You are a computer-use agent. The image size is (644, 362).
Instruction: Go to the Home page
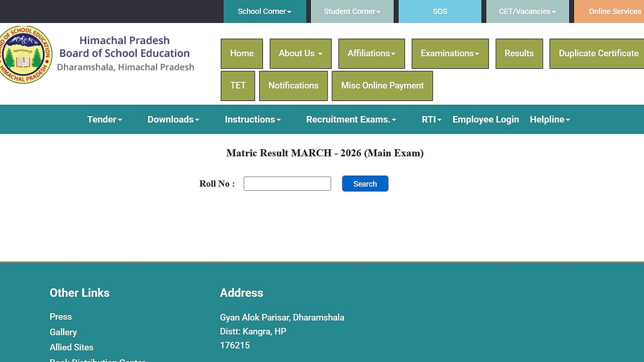242,54
